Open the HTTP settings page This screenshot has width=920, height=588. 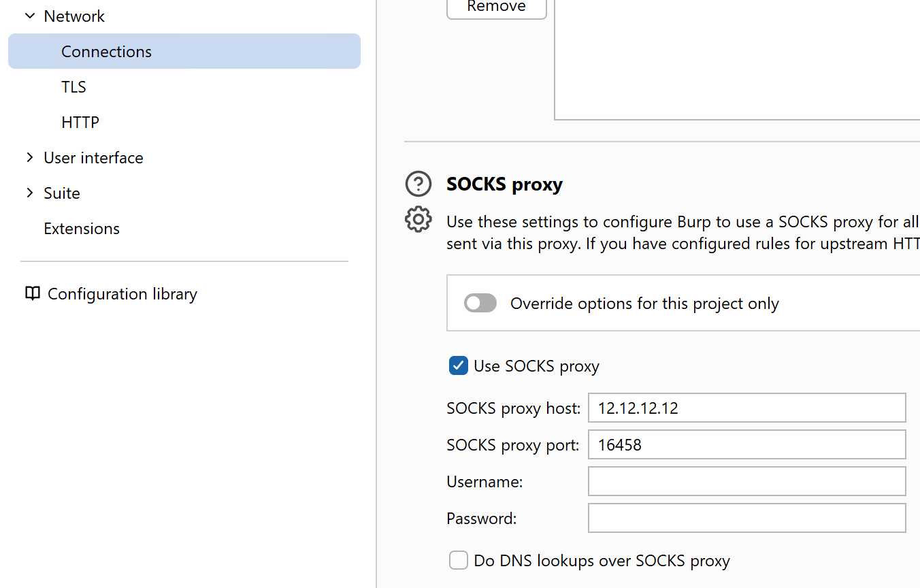(80, 122)
